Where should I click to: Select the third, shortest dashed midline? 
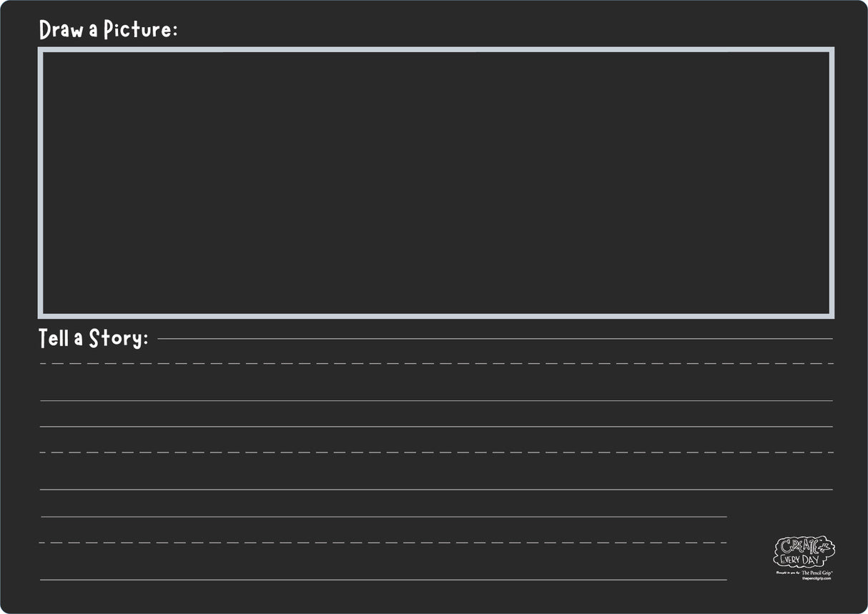click(x=383, y=543)
